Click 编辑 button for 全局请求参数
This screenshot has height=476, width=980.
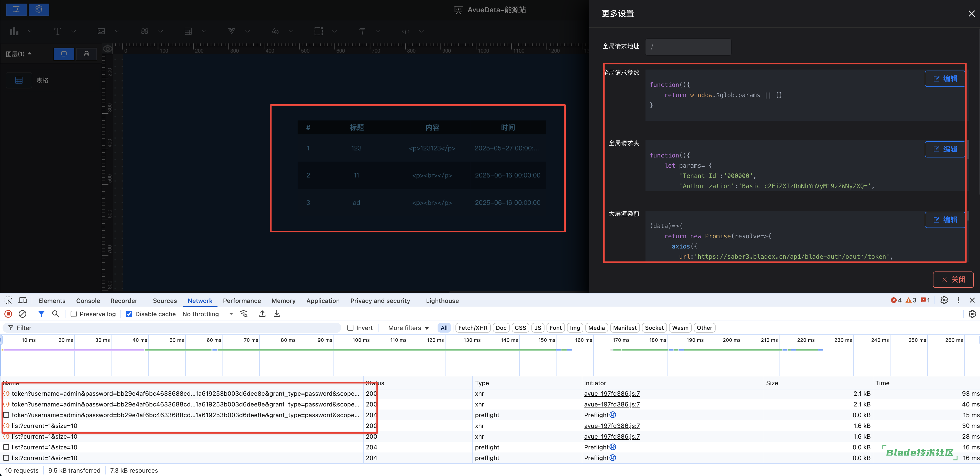coord(945,79)
